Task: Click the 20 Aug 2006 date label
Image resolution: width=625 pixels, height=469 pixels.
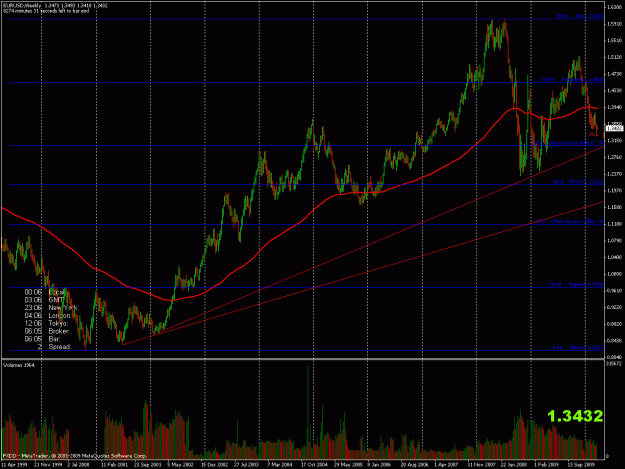Action: (x=414, y=465)
